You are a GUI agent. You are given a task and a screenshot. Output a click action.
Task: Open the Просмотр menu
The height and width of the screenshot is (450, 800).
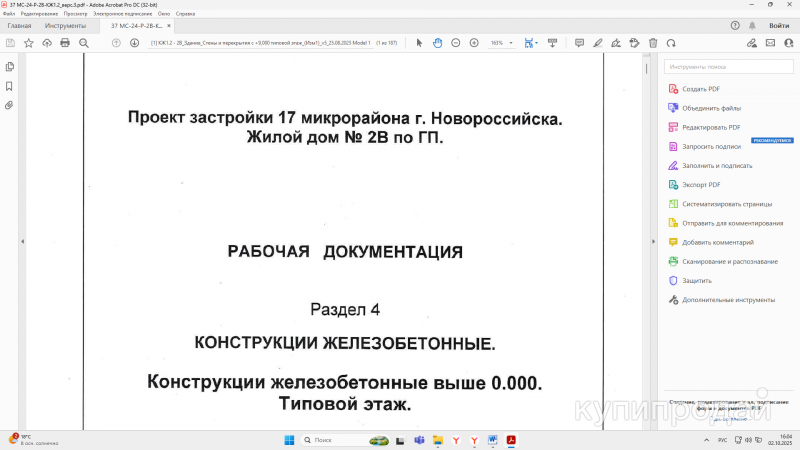(x=76, y=14)
